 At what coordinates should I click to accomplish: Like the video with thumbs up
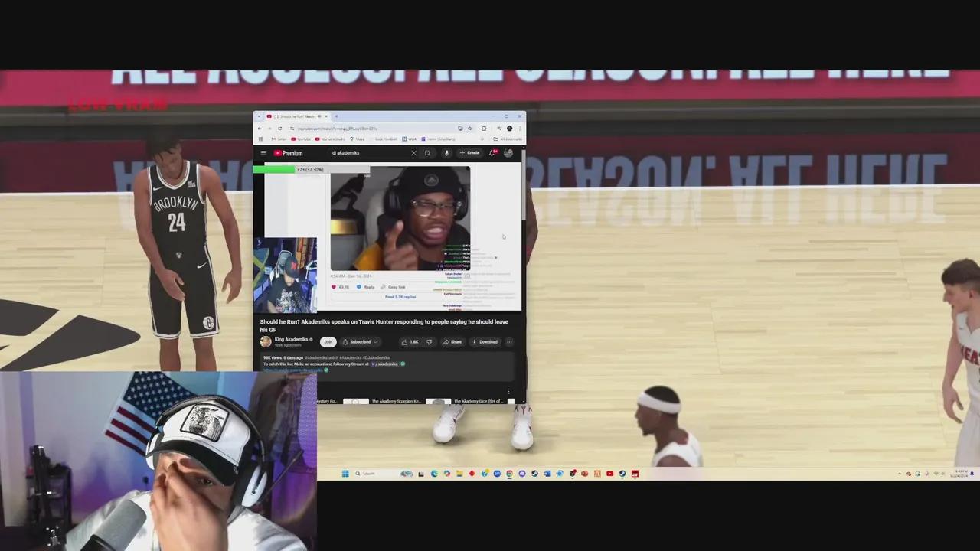pos(409,342)
